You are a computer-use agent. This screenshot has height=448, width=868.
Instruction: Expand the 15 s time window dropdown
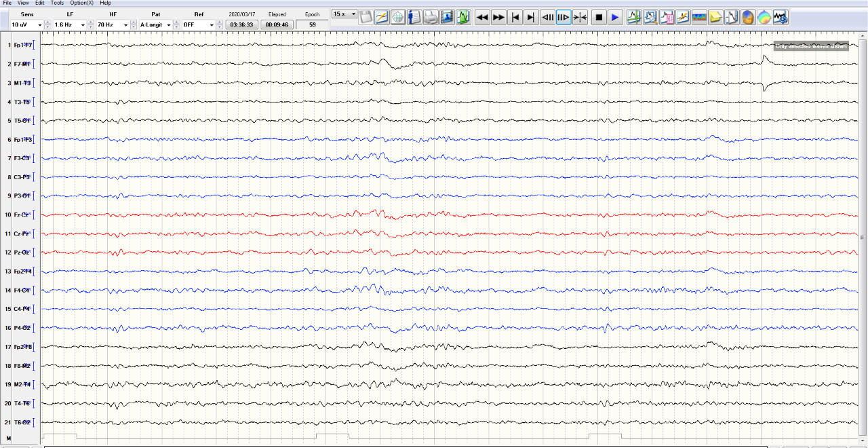coord(353,14)
